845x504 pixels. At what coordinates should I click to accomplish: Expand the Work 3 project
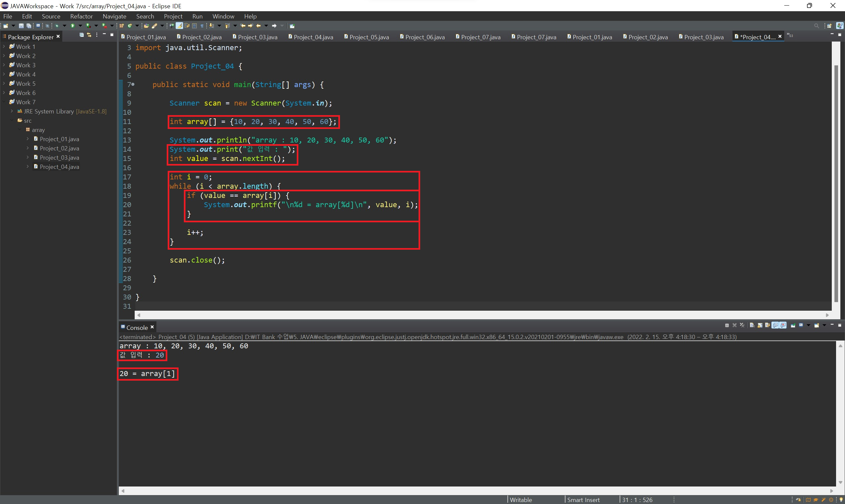pyautogui.click(x=4, y=65)
